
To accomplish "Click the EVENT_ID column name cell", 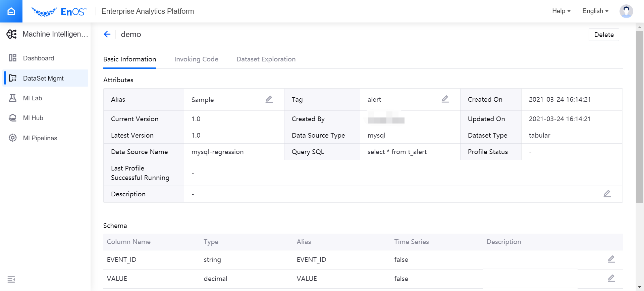I will (121, 259).
